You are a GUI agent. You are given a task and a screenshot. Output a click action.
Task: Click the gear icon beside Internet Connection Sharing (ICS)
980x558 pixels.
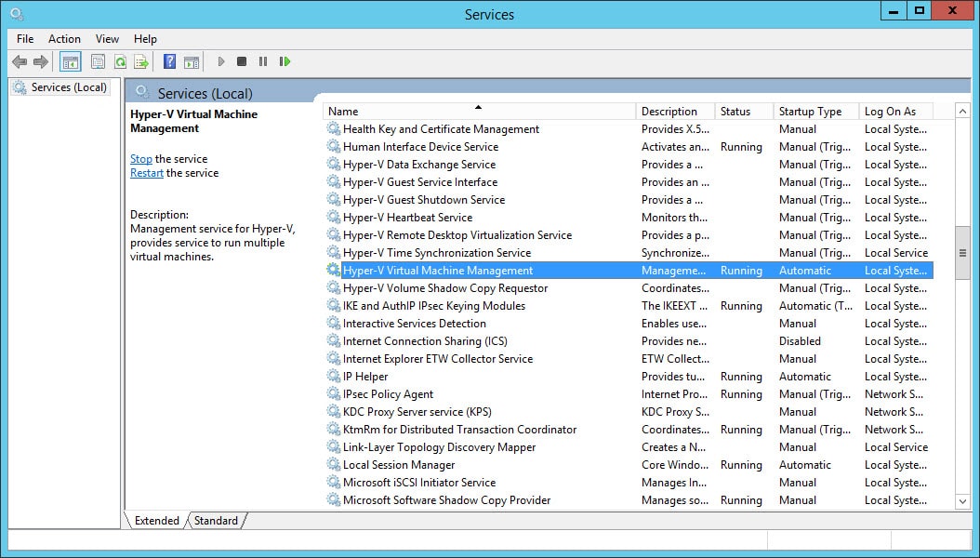[334, 341]
